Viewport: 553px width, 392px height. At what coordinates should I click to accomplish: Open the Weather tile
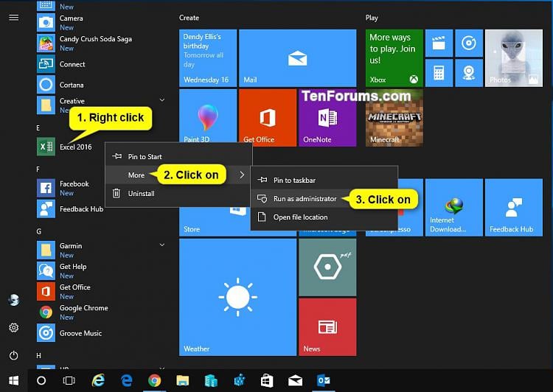coord(237,297)
